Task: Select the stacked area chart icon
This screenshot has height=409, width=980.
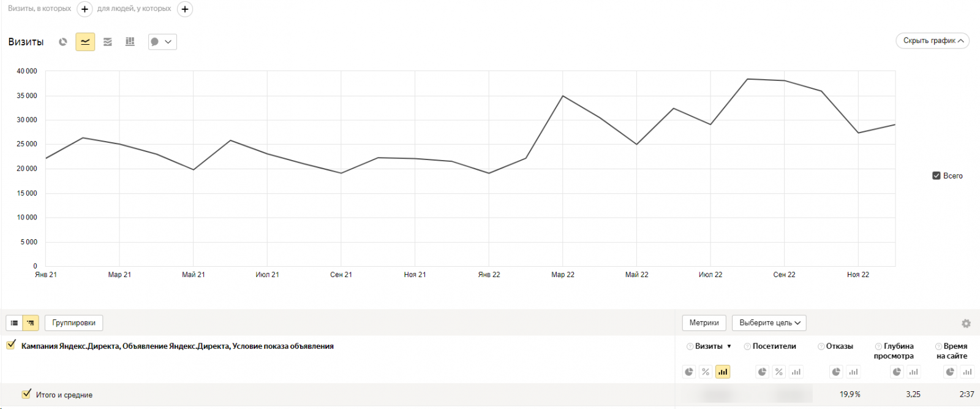Action: [108, 42]
